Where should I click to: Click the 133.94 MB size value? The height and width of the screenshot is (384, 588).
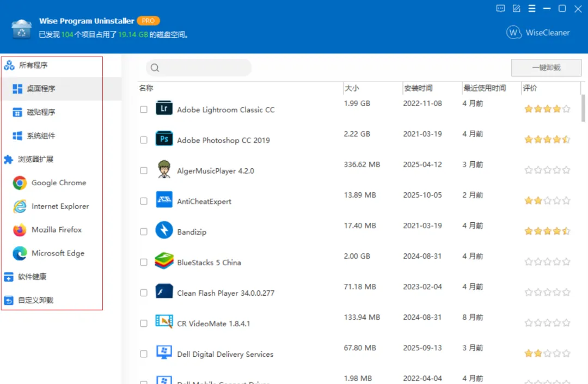362,317
